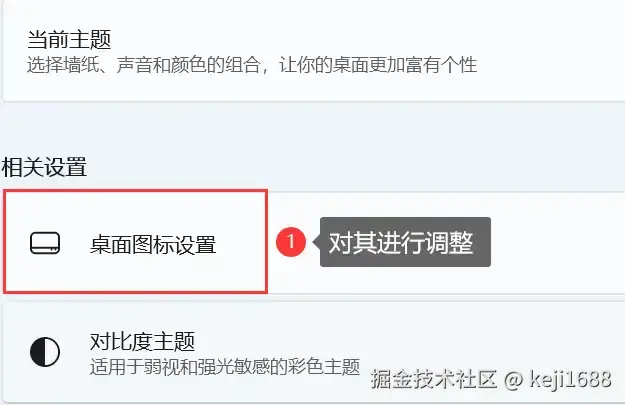Click the blank row area right of the tooltip

coord(558,242)
